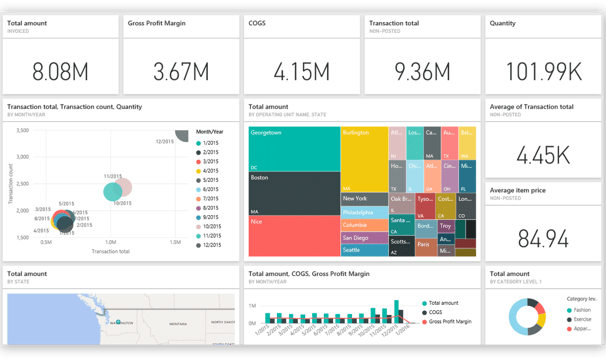Click the 11/2015 teal bubble in scatter chart

[112, 192]
